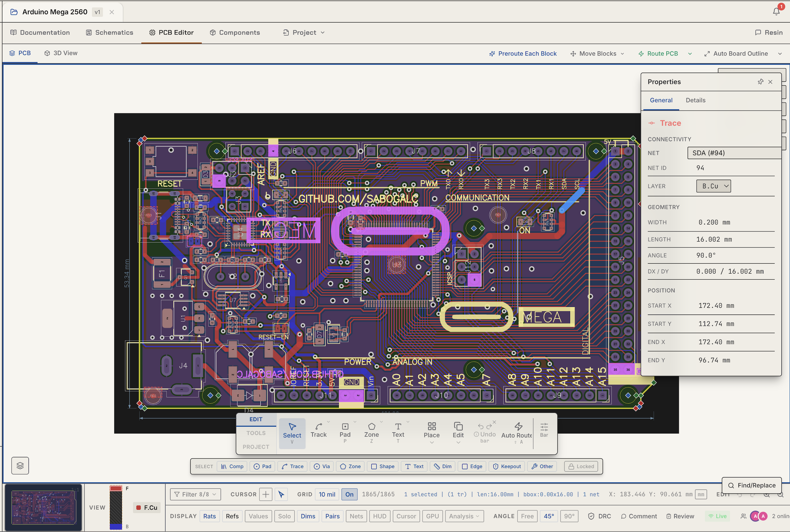
Task: Toggle Rats display option
Action: coord(209,516)
